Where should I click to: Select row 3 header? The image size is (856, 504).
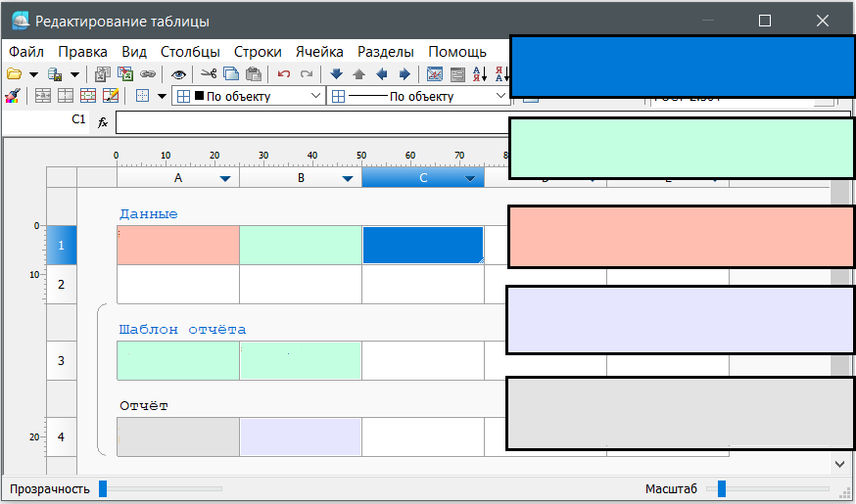[61, 360]
